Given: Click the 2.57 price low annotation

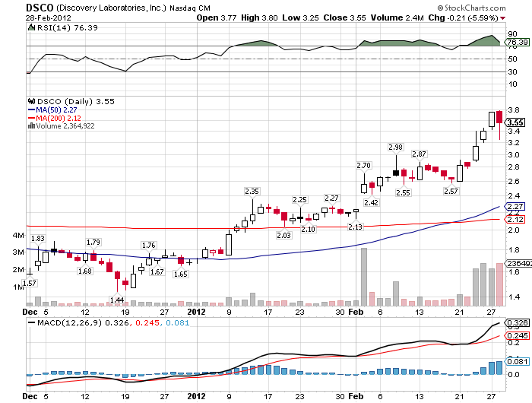Looking at the screenshot, I should tap(451, 191).
